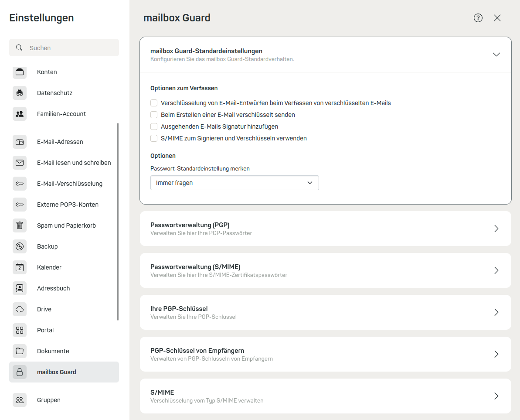Click the E-Mail-Adressen mailbox icon
The width and height of the screenshot is (520, 420).
[x=20, y=142]
